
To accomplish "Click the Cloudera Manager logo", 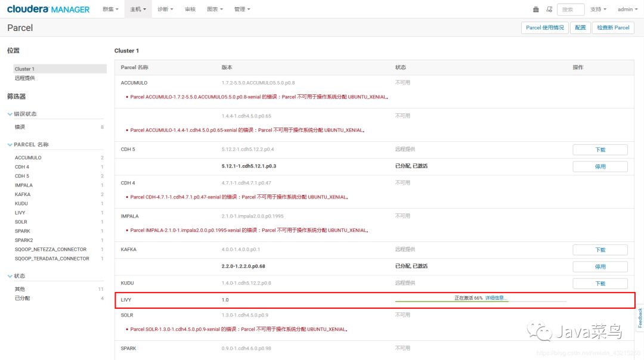I will pyautogui.click(x=48, y=9).
